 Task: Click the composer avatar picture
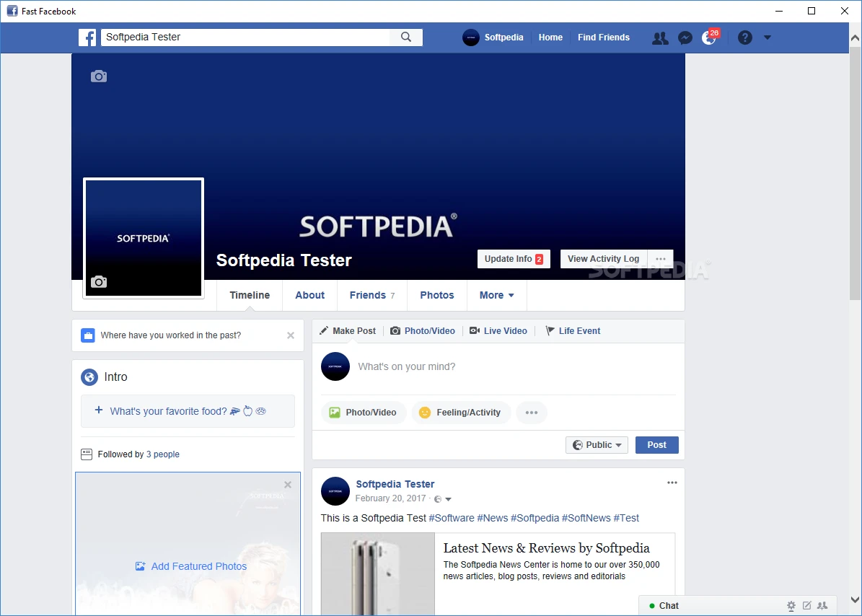pos(335,366)
